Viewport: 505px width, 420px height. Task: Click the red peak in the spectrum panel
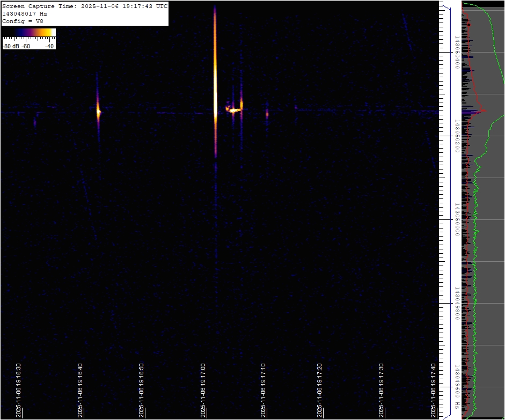point(483,111)
